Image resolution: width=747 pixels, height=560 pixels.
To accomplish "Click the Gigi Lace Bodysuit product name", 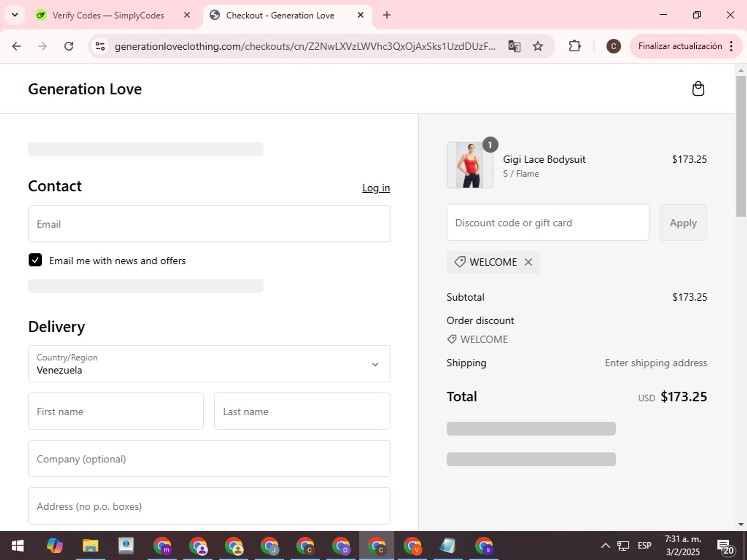I will (544, 159).
